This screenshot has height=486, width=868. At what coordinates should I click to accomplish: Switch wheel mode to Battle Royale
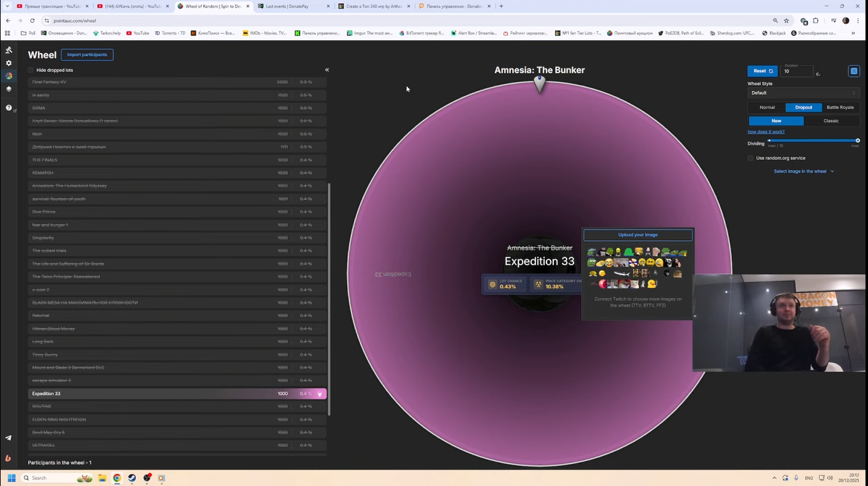pos(840,107)
